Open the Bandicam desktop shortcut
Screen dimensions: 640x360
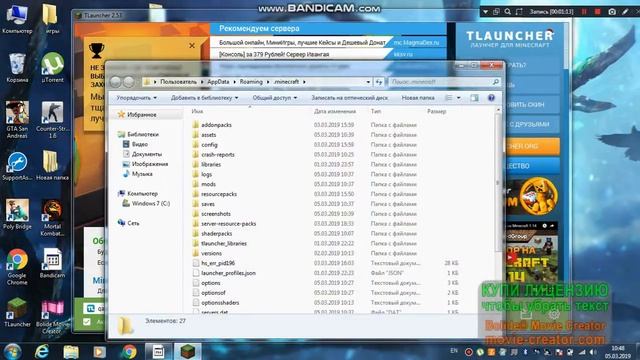click(x=52, y=263)
